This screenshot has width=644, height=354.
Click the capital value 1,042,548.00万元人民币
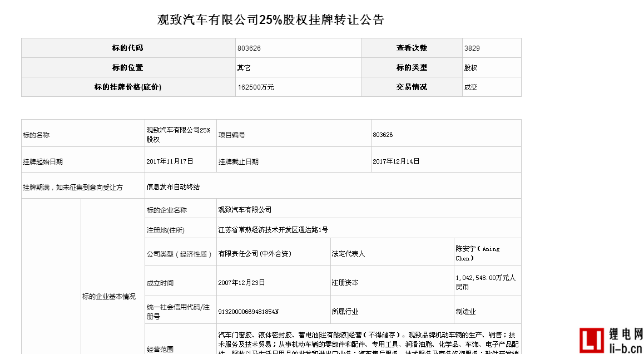486,282
